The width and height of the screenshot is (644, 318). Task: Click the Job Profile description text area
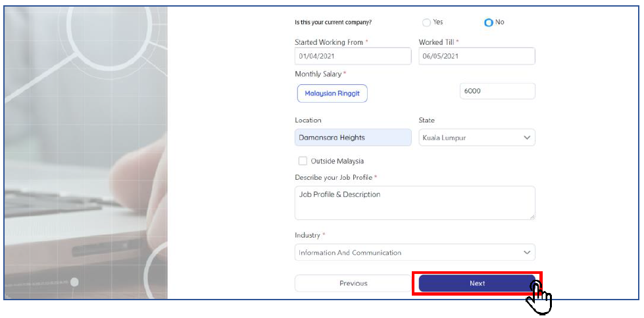pyautogui.click(x=415, y=203)
